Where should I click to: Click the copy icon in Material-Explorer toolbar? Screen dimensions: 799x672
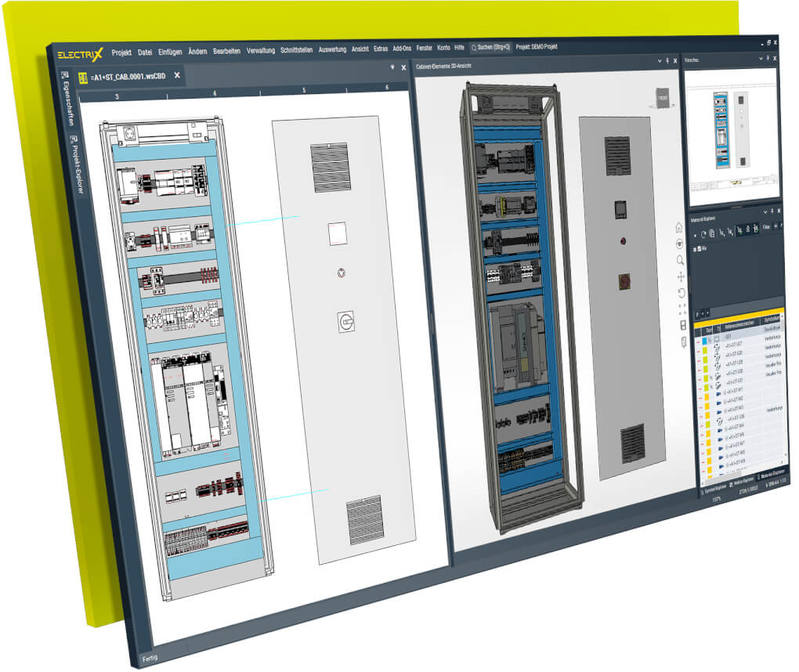(711, 233)
